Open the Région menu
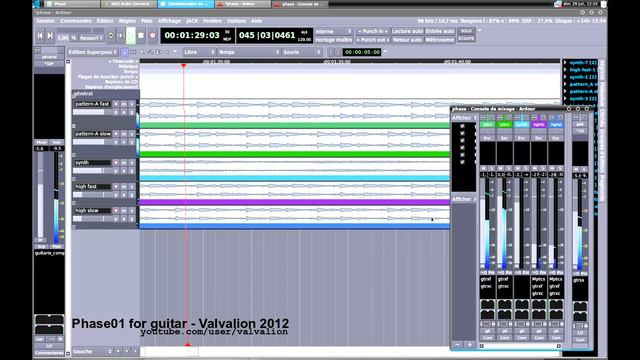Viewport: 640px width, 360px height. point(127,21)
